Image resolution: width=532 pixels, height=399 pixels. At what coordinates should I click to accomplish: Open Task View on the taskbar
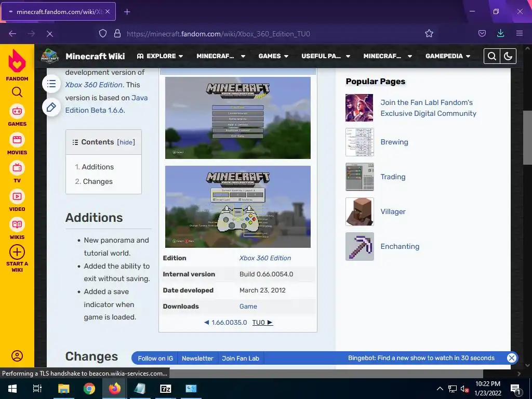pos(37,389)
